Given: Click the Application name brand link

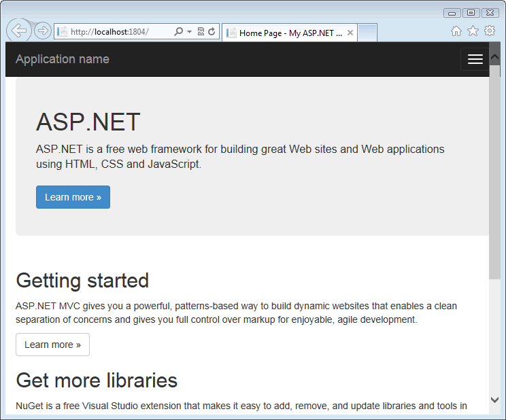Looking at the screenshot, I should tap(63, 59).
